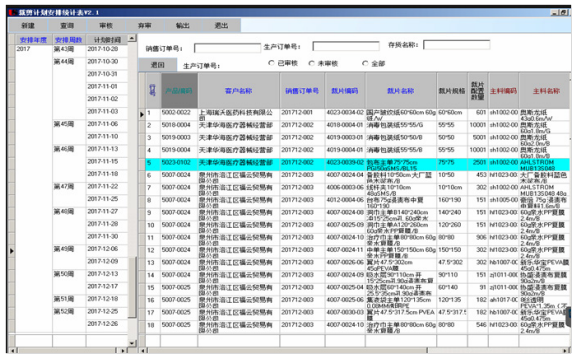Click the 存货名称 input field
The width and height of the screenshot is (579, 360).
click(456, 45)
